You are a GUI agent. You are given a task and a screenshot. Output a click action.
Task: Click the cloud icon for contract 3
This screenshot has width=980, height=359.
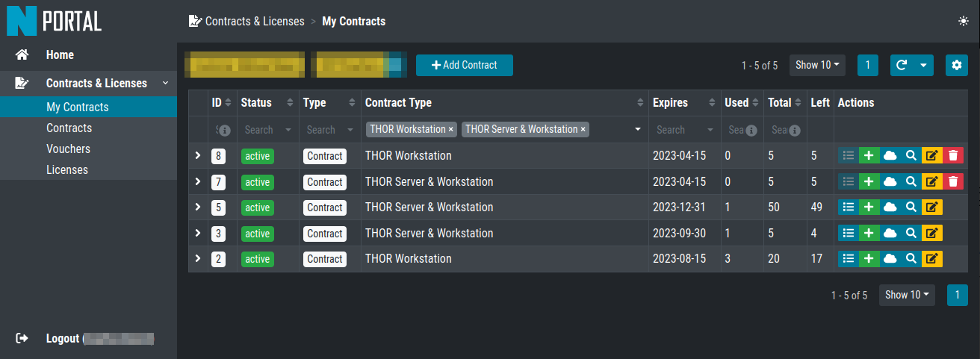tap(890, 234)
